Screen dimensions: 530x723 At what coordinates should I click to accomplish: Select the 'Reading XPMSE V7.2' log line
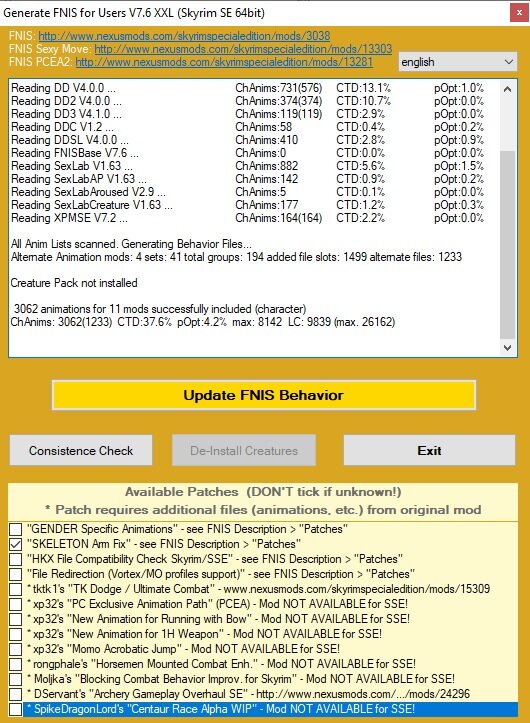point(247,218)
